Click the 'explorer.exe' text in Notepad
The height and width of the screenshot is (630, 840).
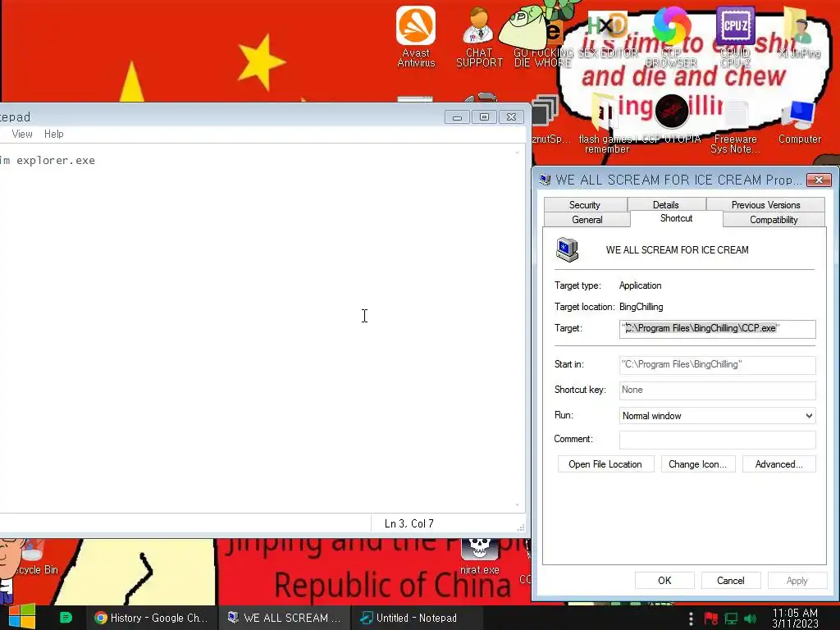[56, 161]
